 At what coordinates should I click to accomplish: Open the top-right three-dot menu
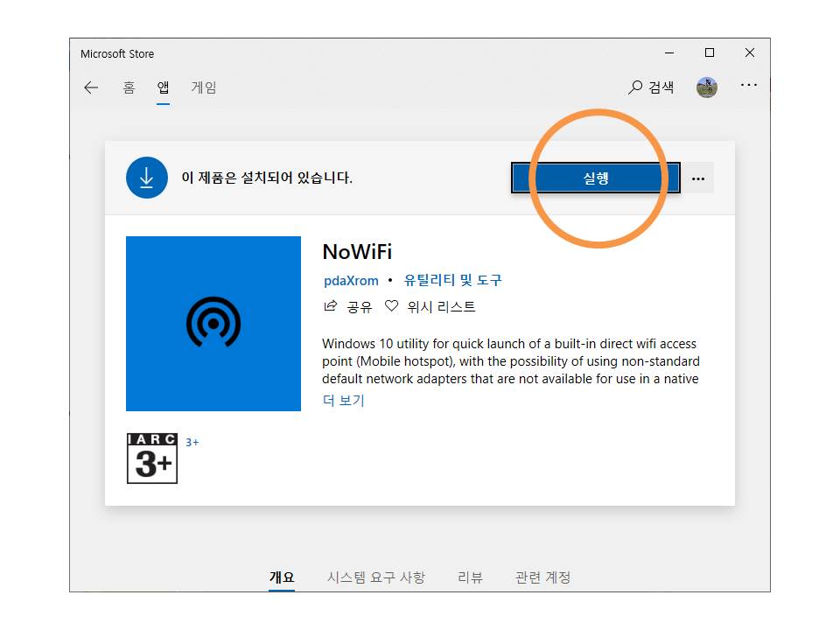pos(749,86)
